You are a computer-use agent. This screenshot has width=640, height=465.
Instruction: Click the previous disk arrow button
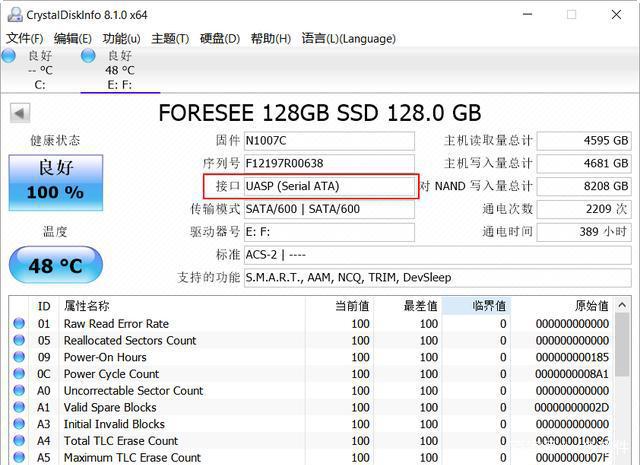pyautogui.click(x=19, y=113)
